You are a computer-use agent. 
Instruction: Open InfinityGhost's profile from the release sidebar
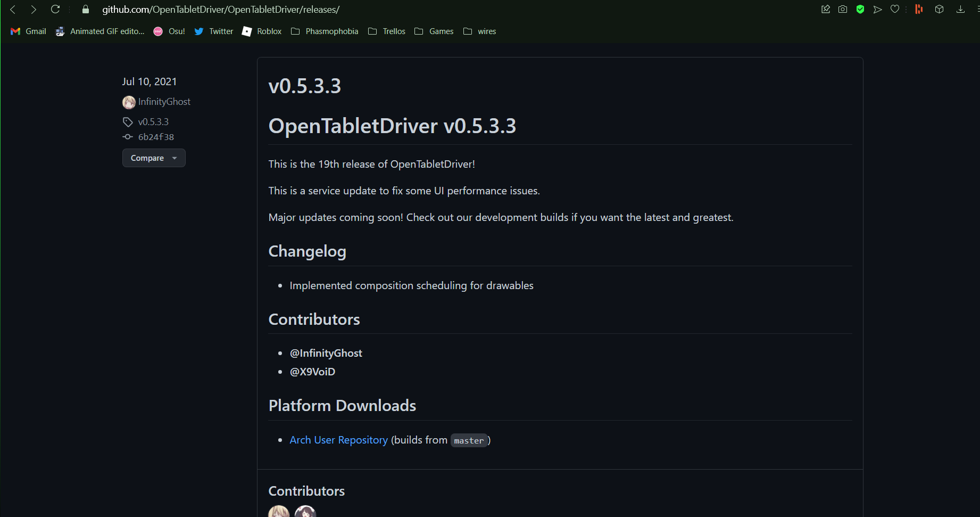[164, 102]
